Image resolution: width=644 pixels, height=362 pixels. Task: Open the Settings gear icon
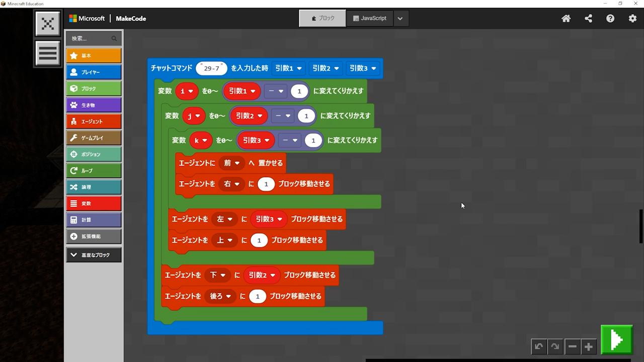[x=632, y=19]
